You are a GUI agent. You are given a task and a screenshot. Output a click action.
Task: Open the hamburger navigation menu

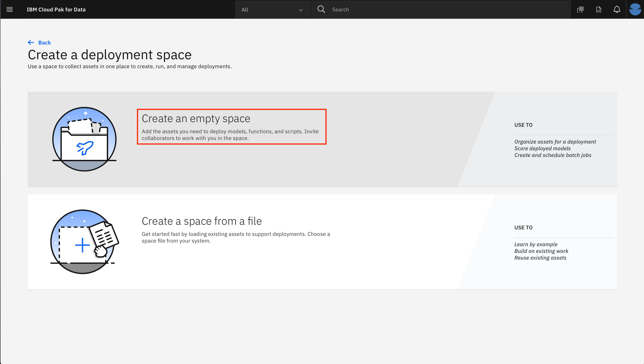pos(9,9)
